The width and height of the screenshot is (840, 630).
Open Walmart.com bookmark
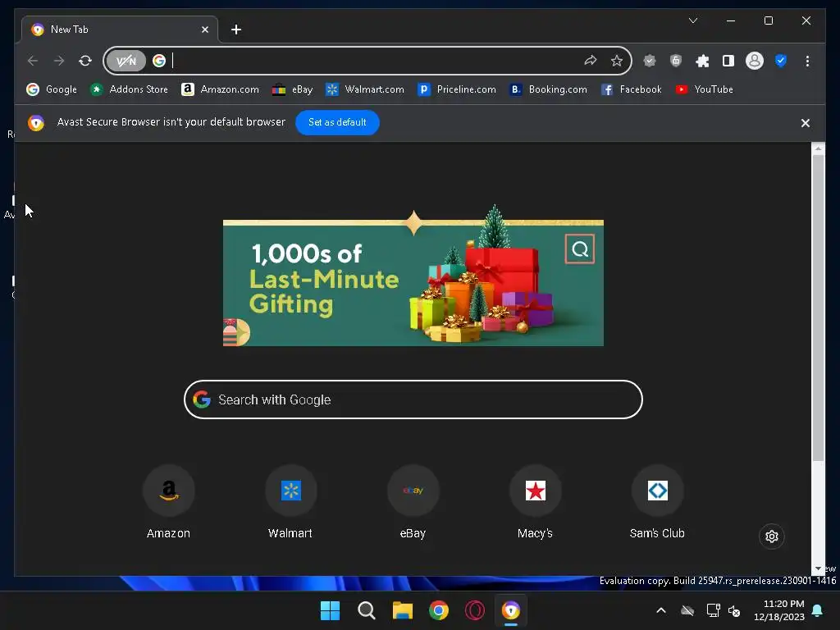(x=365, y=89)
